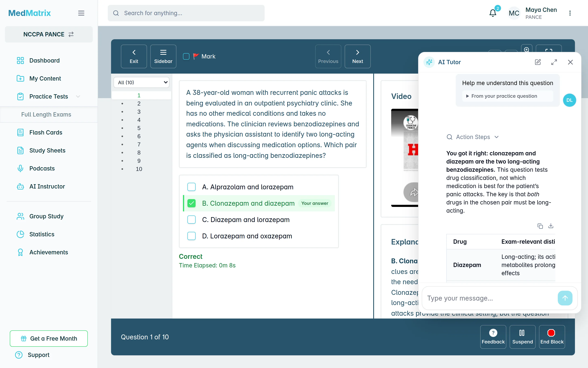Toggle the Mark question checkbox
Viewport: 588px width, 368px height.
[186, 56]
